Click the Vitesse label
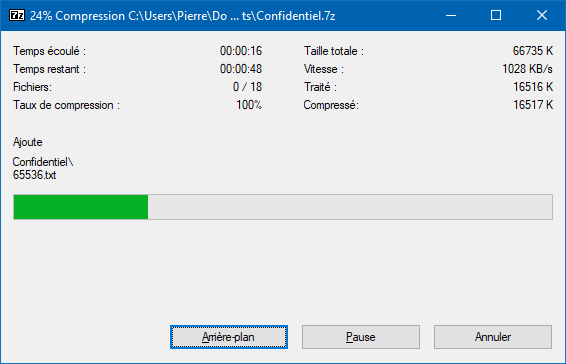This screenshot has width=566, height=364. [x=324, y=69]
